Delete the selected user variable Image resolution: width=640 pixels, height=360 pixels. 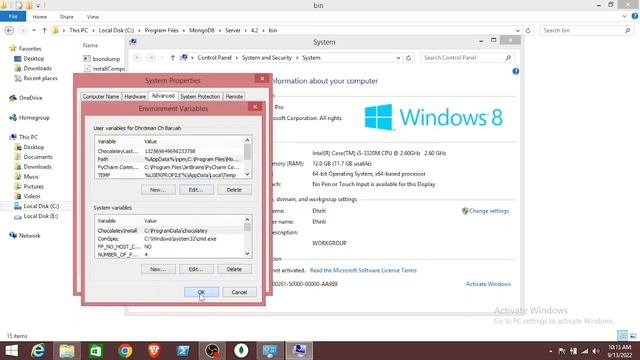point(234,190)
